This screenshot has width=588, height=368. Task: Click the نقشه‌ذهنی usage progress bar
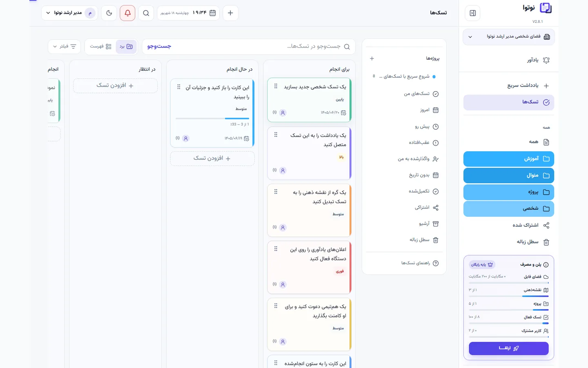click(509, 296)
